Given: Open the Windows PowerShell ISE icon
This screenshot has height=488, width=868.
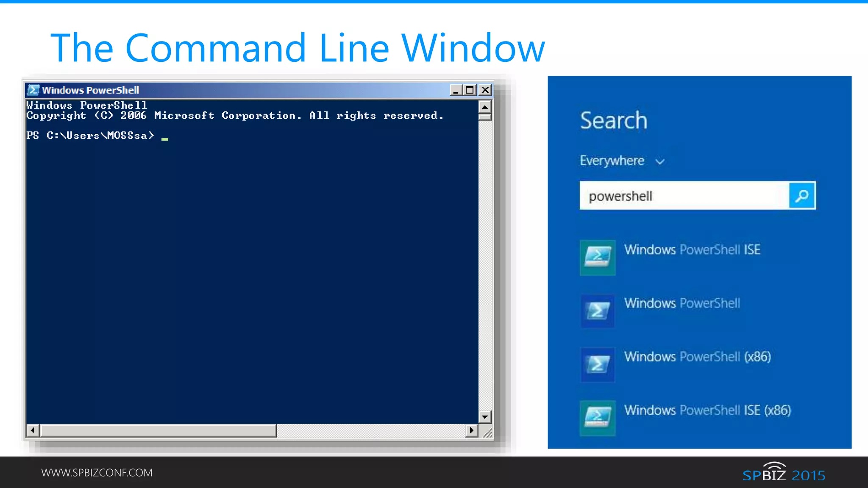Looking at the screenshot, I should tap(598, 258).
